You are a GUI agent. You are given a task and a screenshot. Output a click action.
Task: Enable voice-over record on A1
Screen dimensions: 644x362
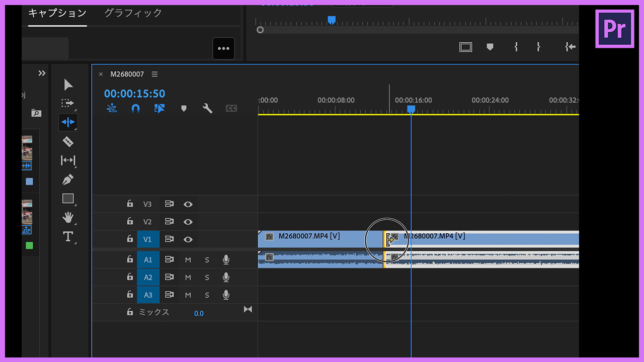pyautogui.click(x=226, y=259)
